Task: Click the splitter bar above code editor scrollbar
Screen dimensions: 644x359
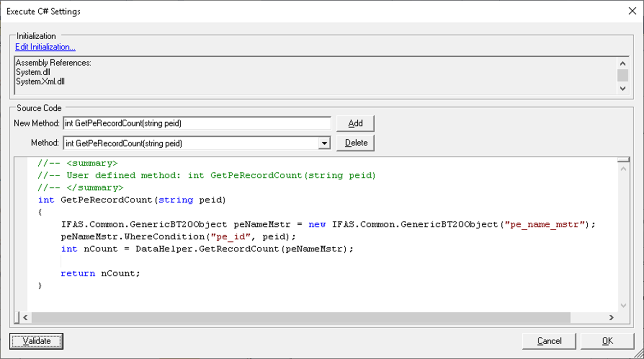Action: pos(623,160)
